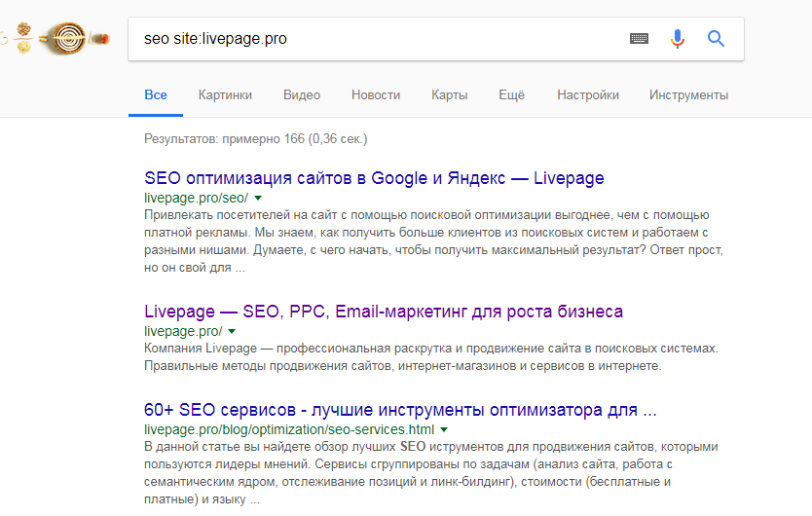Image resolution: width=812 pixels, height=516 pixels.
Task: Open the Ещё menu
Action: (x=511, y=95)
